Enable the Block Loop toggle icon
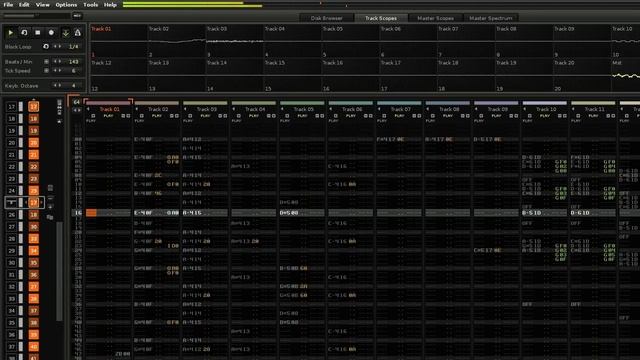 46,47
